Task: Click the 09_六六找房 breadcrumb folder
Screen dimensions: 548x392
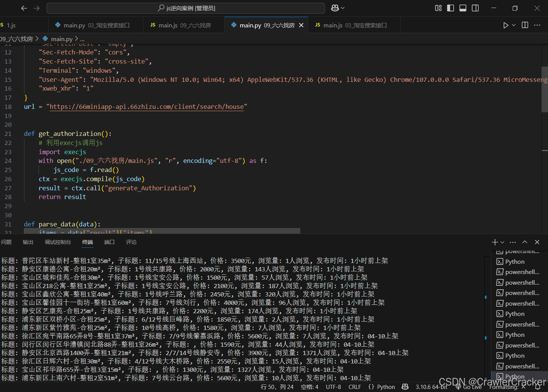Action: [16, 39]
